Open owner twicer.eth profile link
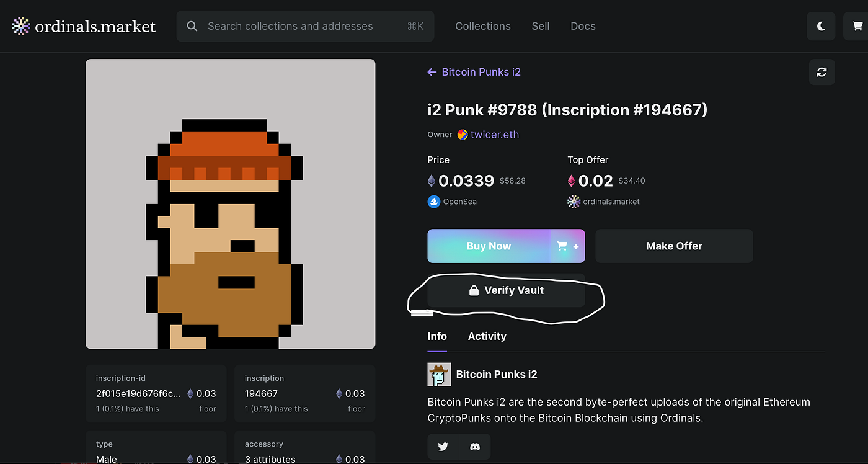The height and width of the screenshot is (464, 868). [x=495, y=135]
